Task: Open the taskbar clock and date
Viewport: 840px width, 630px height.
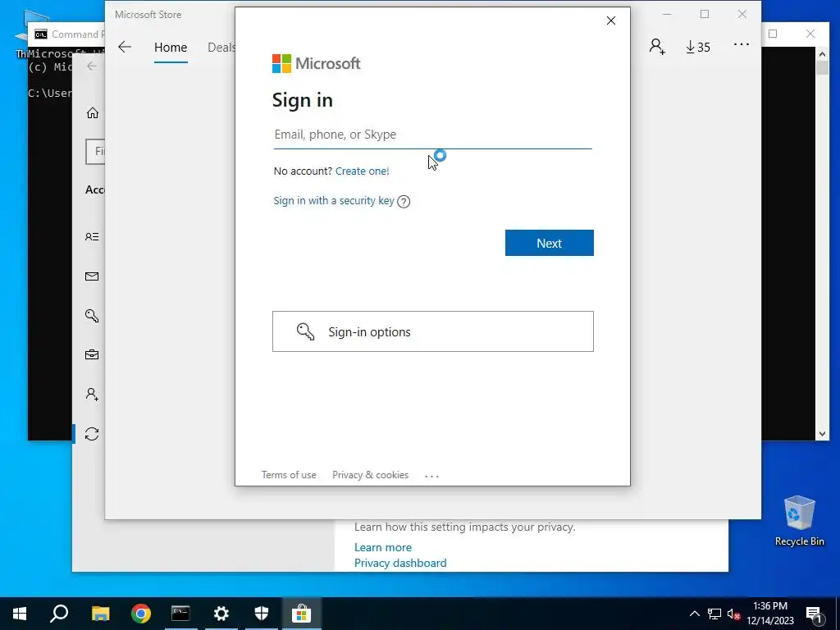Action: coord(770,614)
